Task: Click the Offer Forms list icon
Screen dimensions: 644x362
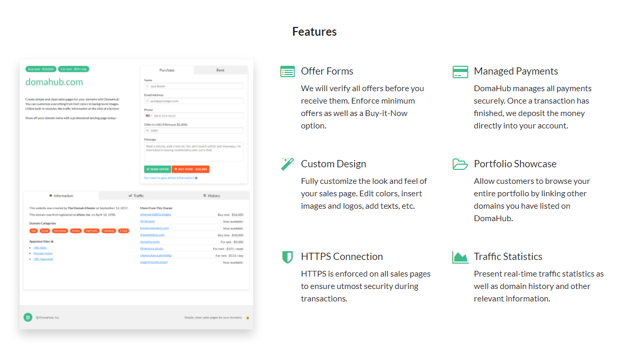Action: [287, 71]
